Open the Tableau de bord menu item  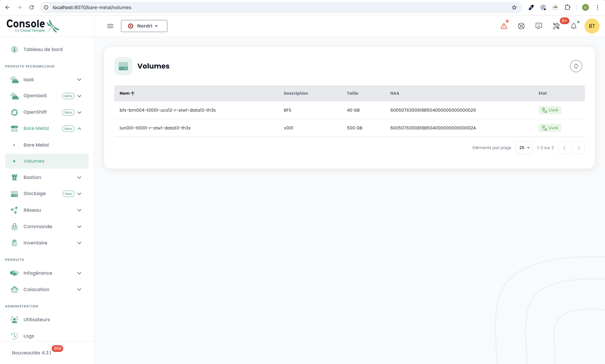[43, 49]
